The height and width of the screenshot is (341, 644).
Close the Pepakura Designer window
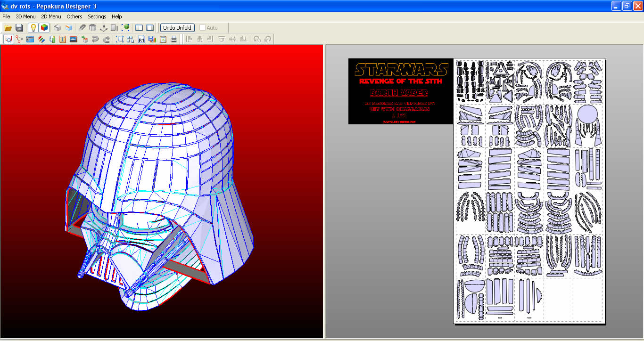click(x=638, y=6)
